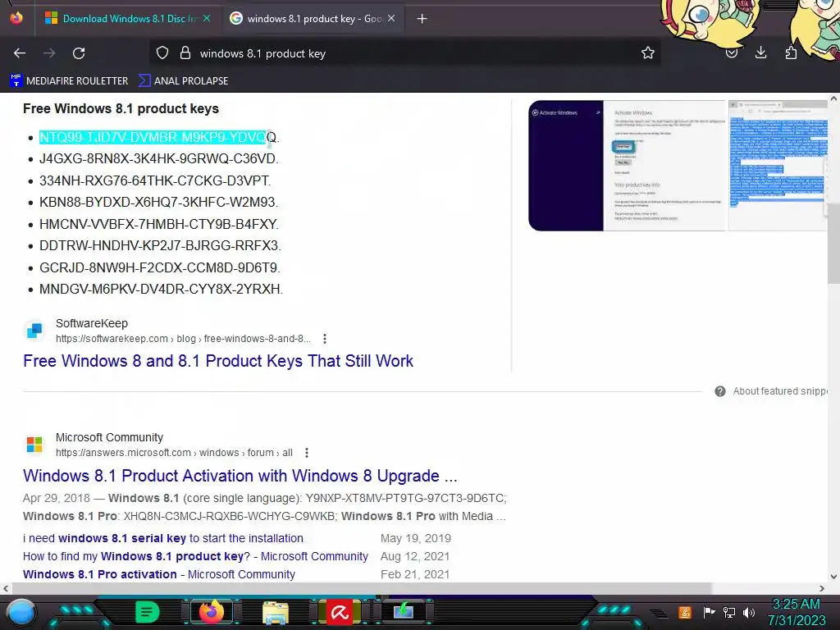840x630 pixels.
Task: Click the scroll left arrow of horizontal scrollbar
Action: (x=6, y=588)
